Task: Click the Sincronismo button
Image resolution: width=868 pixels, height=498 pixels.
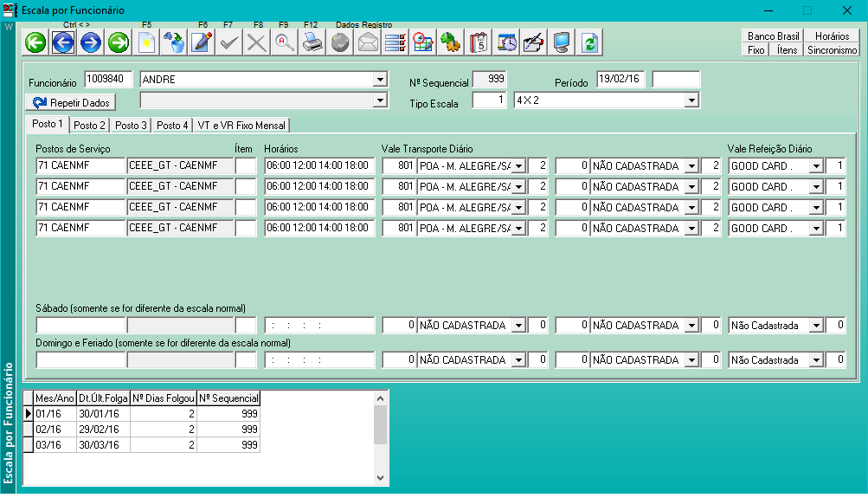Action: [832, 50]
